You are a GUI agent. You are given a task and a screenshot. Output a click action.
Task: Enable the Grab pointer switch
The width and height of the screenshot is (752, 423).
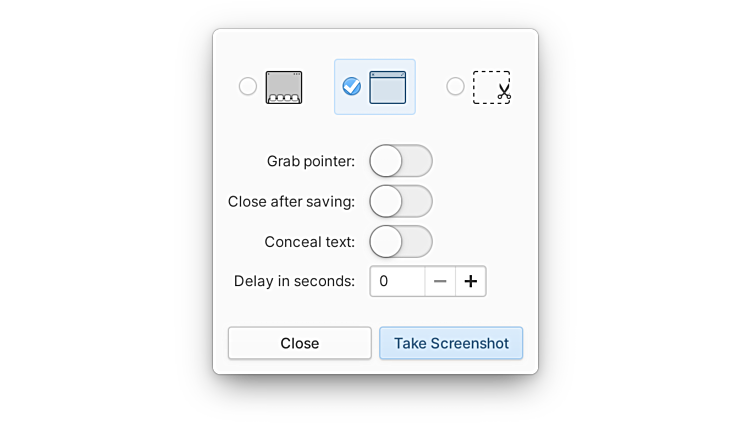point(401,161)
